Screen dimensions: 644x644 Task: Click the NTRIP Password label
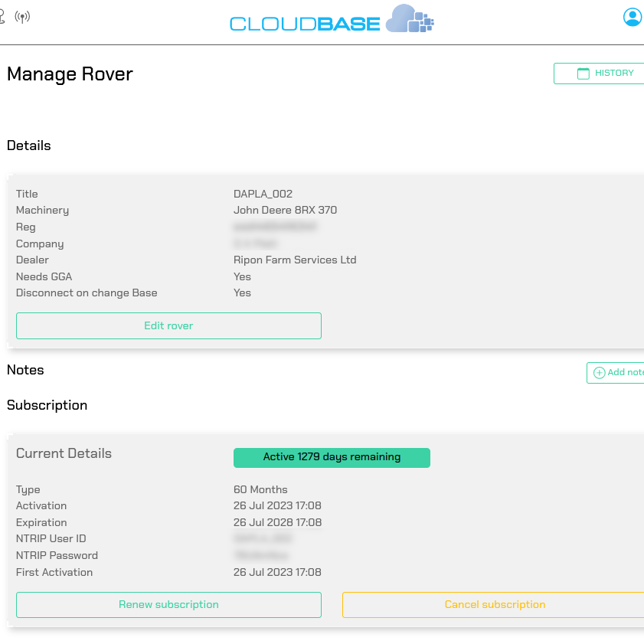(57, 555)
